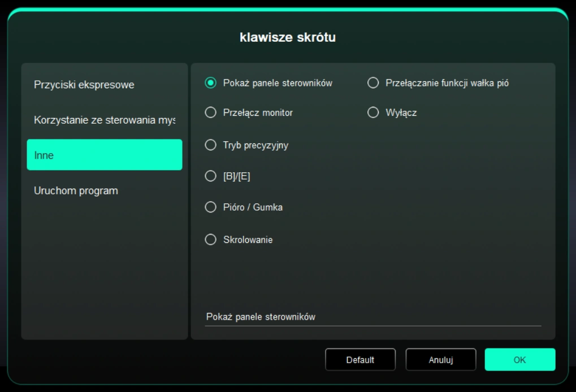Choose 'Przełączanie funkcji wałka pió' radio option
The width and height of the screenshot is (576, 392).
tap(373, 83)
